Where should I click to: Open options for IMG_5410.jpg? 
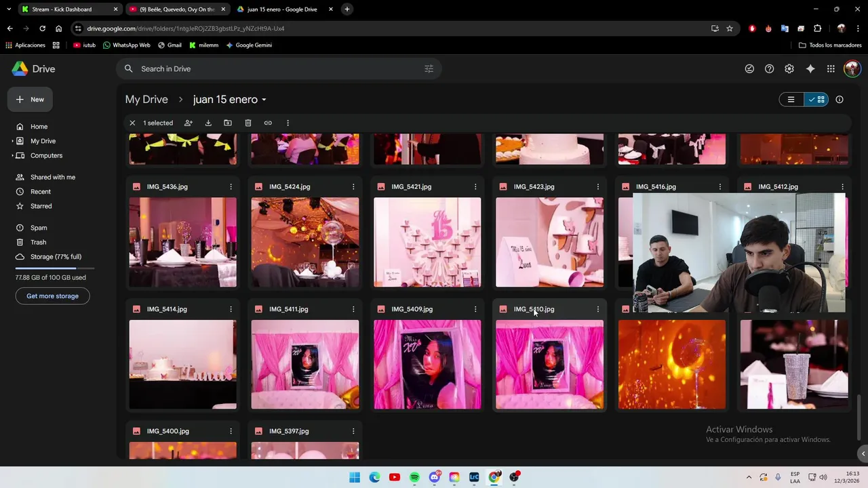(597, 309)
